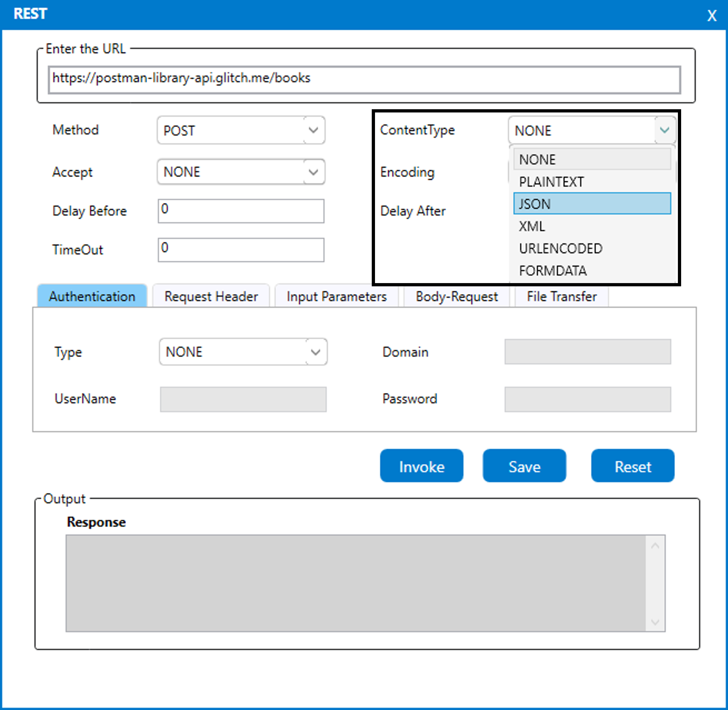
Task: Click the Save button
Action: point(524,466)
